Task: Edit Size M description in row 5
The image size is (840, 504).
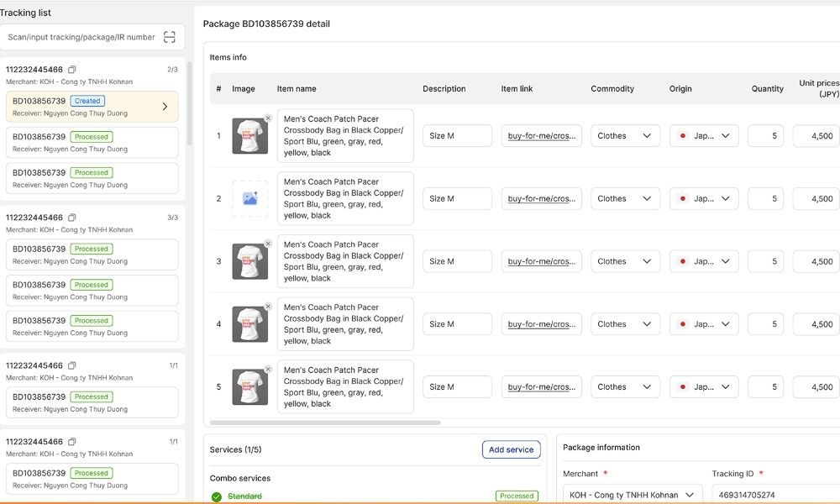Action: tap(457, 386)
